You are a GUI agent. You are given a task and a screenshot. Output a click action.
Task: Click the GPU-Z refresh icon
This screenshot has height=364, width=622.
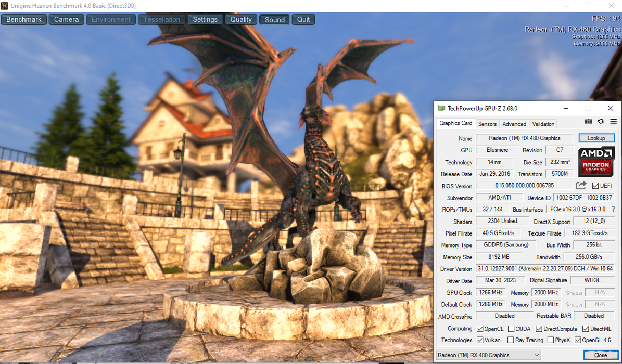[601, 121]
